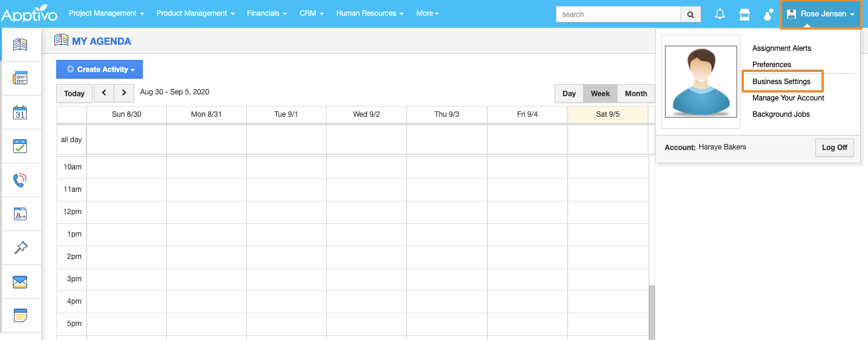Image resolution: width=868 pixels, height=340 pixels.
Task: Expand the Rose Jensen user menu
Action: [821, 14]
